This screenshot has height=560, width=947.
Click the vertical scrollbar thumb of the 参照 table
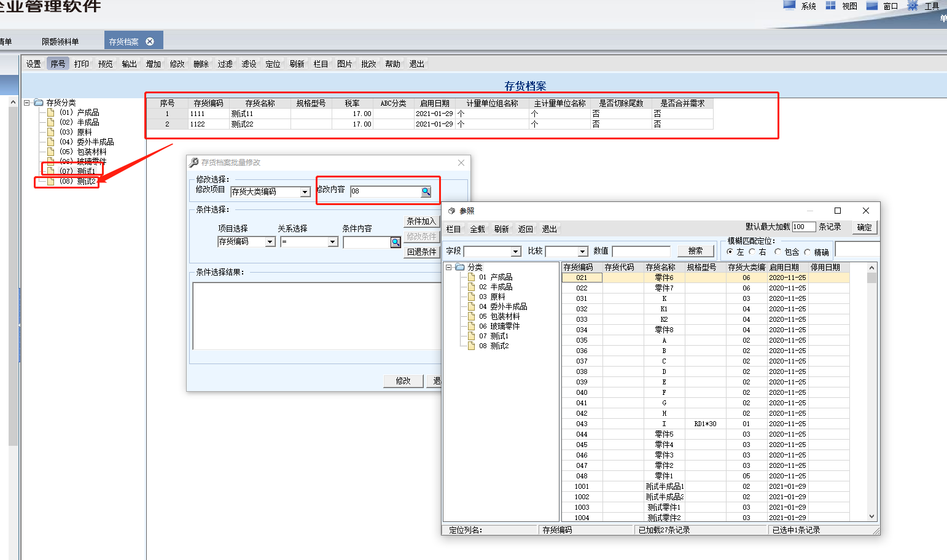(x=871, y=278)
